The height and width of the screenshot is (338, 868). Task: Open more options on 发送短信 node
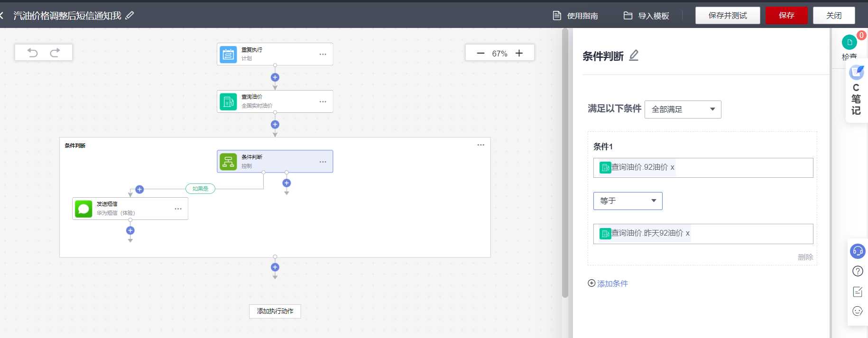click(x=178, y=209)
